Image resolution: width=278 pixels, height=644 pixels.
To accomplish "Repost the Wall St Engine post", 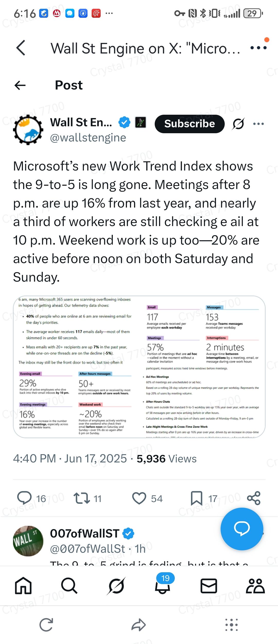I will click(x=82, y=498).
